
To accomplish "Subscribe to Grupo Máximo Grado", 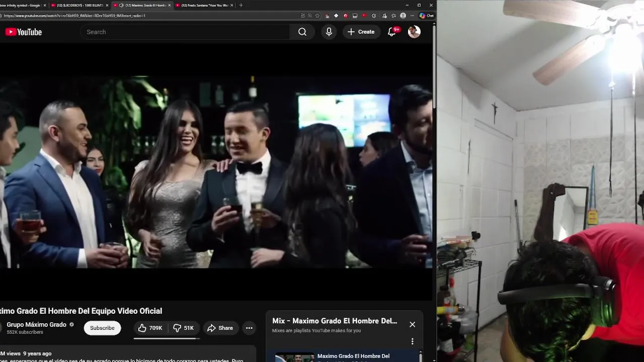I will [102, 328].
